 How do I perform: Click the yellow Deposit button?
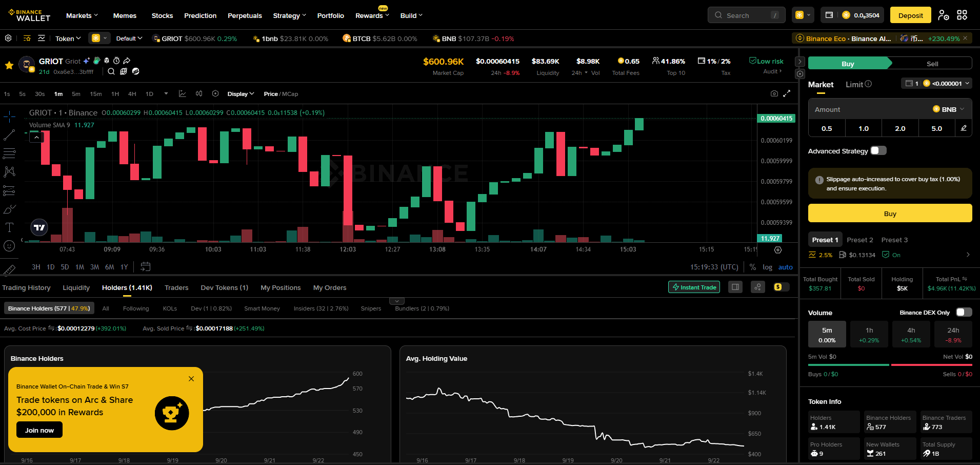click(x=910, y=15)
